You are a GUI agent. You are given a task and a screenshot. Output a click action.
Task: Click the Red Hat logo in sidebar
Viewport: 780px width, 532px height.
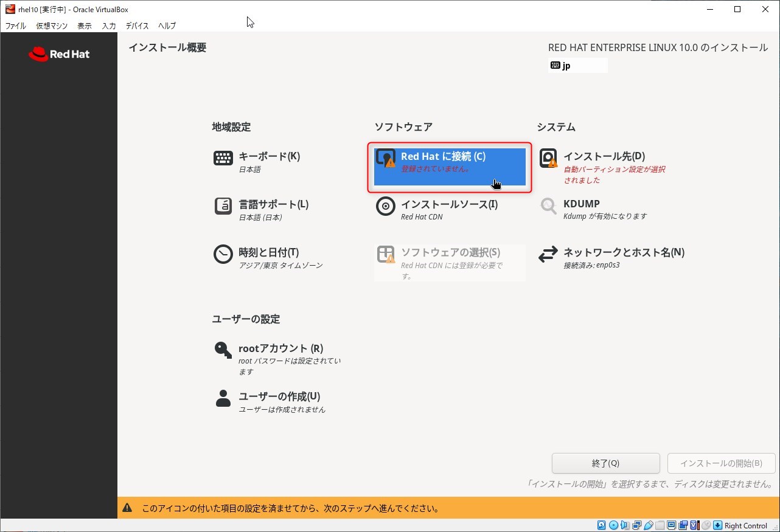pyautogui.click(x=59, y=54)
